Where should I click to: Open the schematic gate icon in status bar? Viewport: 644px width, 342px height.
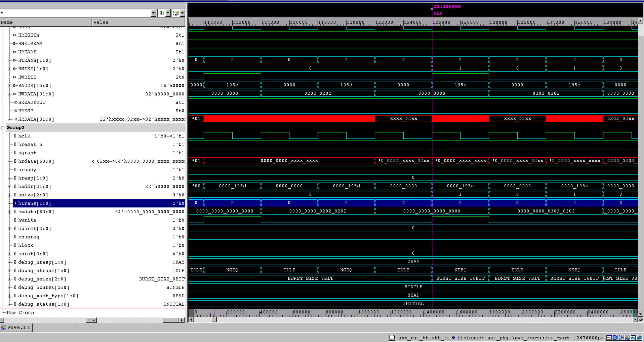615,338
